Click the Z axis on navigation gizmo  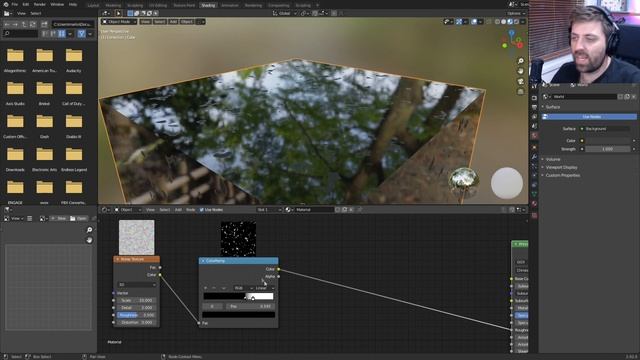[511, 33]
